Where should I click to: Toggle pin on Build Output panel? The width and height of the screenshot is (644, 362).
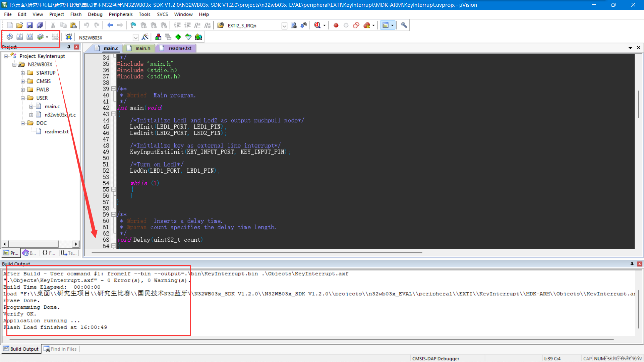[x=632, y=264]
